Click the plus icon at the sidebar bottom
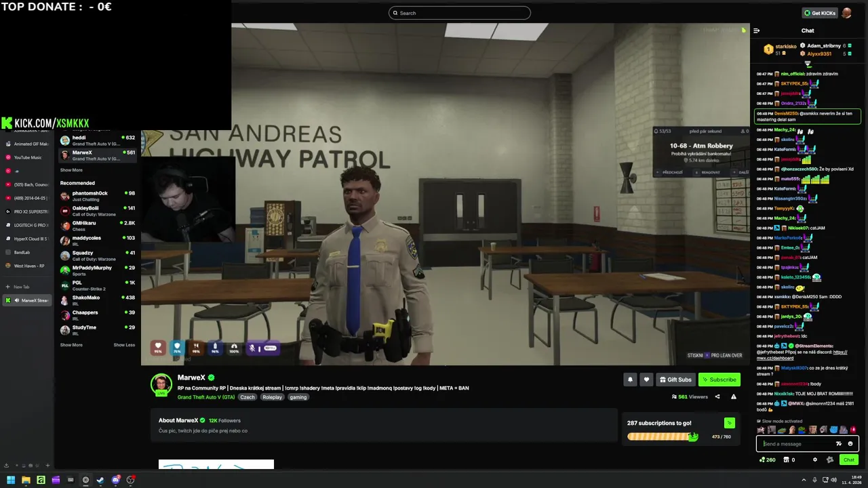This screenshot has width=868, height=488. (x=47, y=466)
